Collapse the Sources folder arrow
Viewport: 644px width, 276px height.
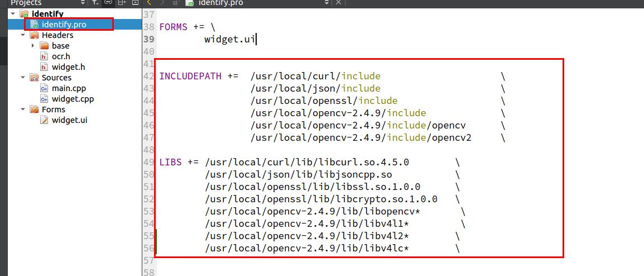[x=22, y=78]
